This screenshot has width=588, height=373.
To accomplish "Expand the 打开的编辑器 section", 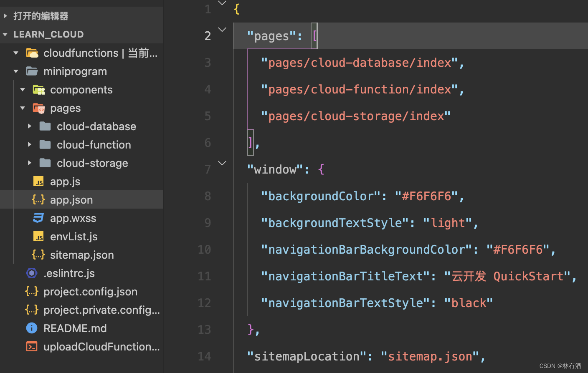I will pos(5,16).
